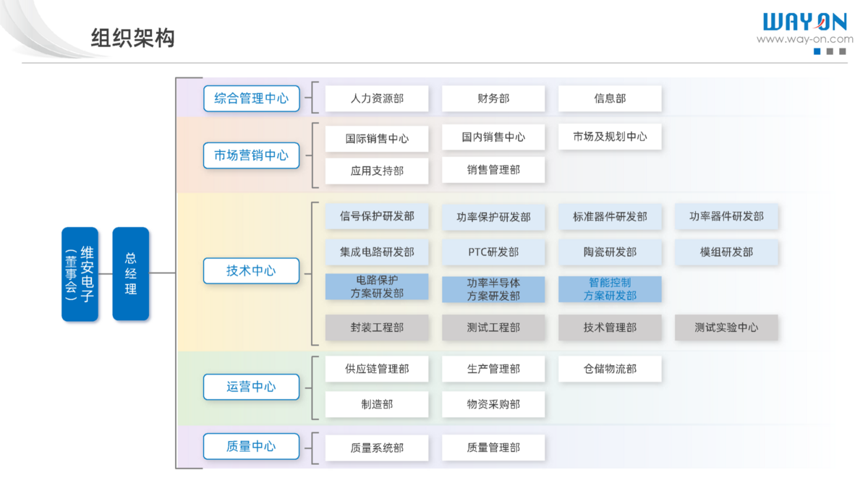Click the PTC研发部 box
868x488 pixels.
[493, 252]
